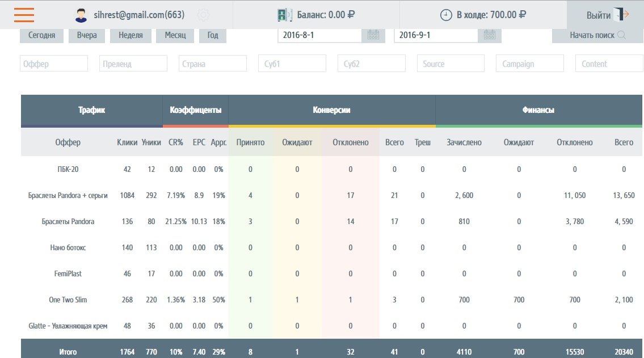Choose the Неделя period filter
The image size is (644, 358).
coord(131,35)
